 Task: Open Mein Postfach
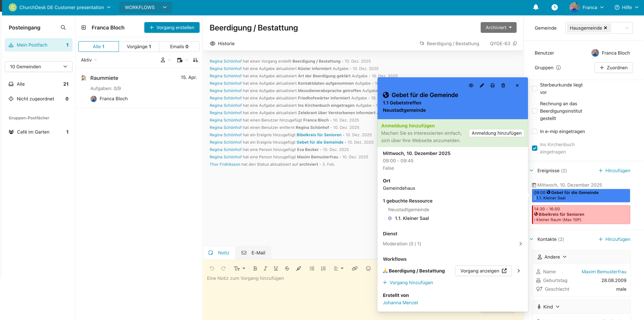(x=38, y=45)
